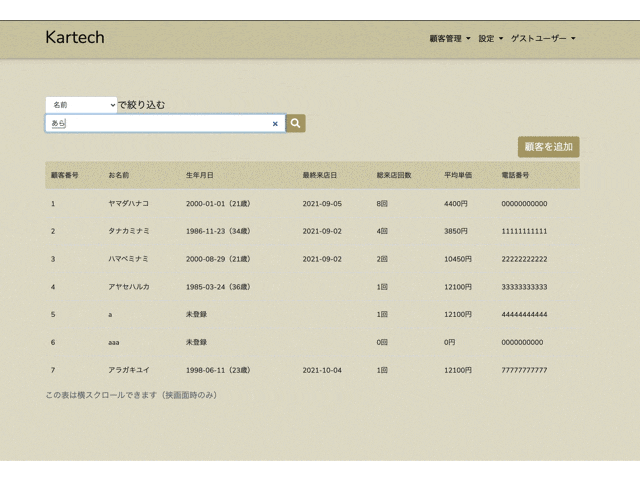Screen dimensions: 640x480
Task: Open the ゲストユーザー menu
Action: point(543,38)
